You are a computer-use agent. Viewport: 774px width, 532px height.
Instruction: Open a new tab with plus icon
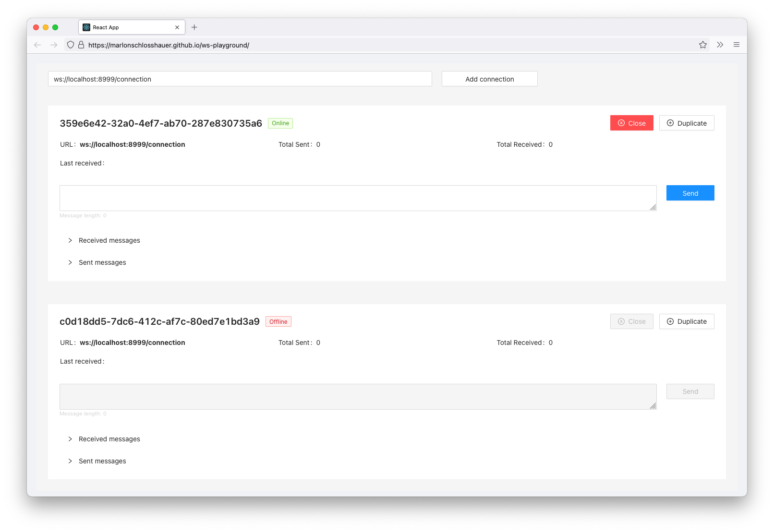[194, 27]
